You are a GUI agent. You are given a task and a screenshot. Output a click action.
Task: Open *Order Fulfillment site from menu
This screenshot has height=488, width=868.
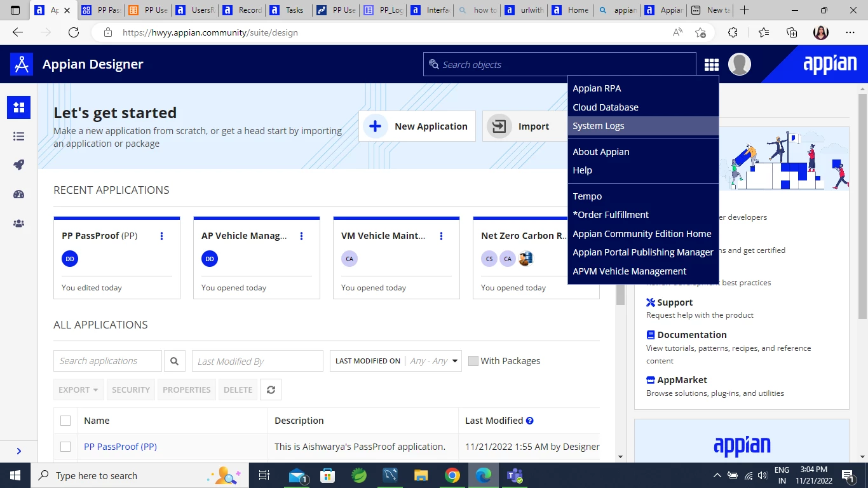click(x=643, y=215)
